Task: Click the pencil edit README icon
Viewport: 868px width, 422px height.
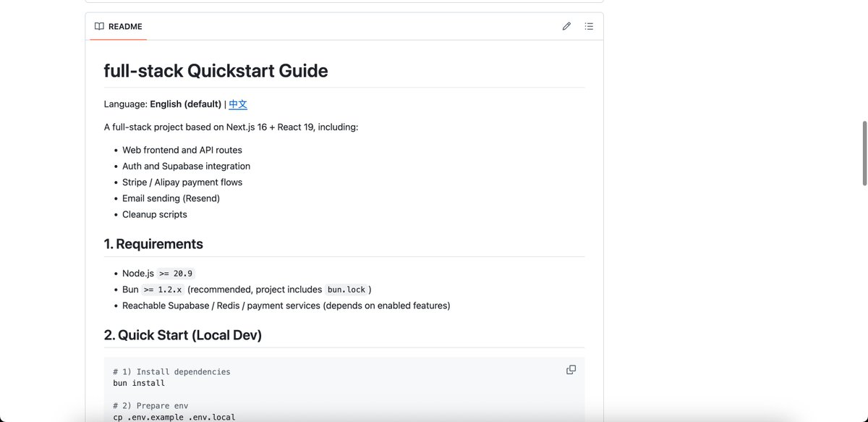Action: point(566,26)
